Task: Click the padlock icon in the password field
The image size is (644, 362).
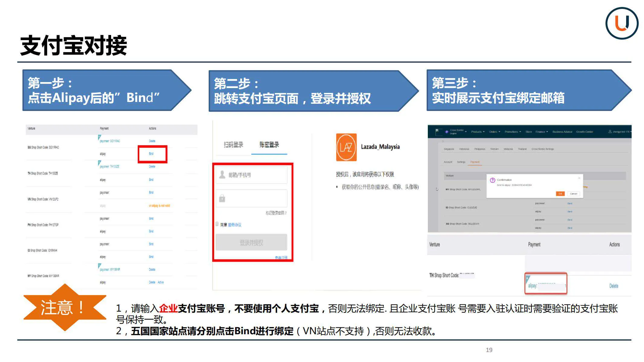Action: (222, 198)
